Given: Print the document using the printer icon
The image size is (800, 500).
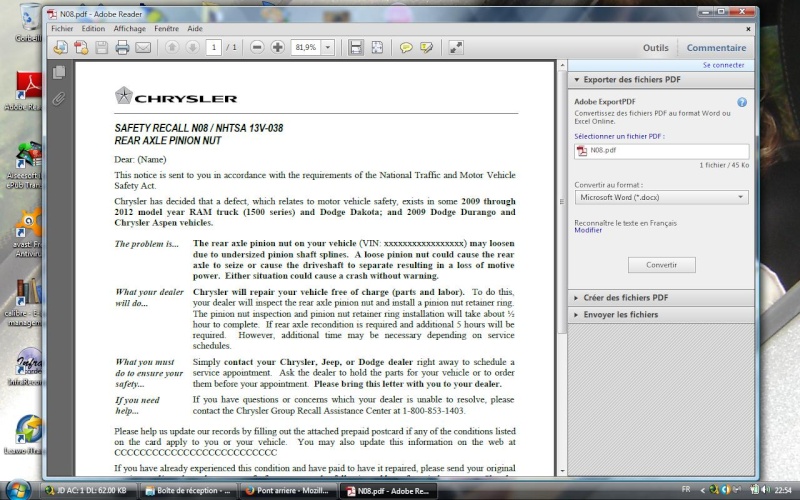Looking at the screenshot, I should 122,47.
